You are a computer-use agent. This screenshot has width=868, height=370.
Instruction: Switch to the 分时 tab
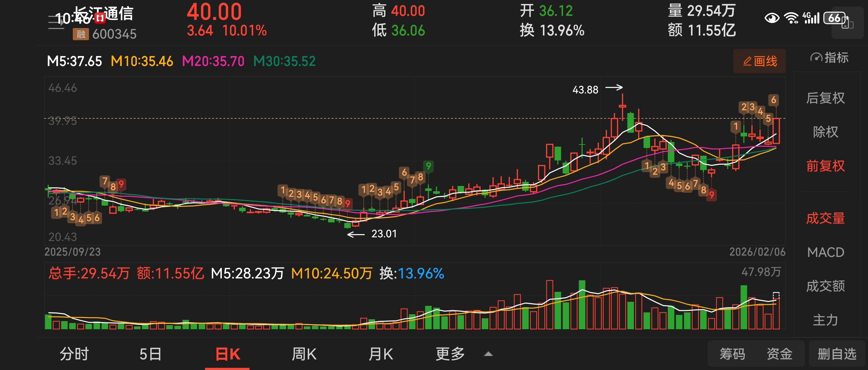pos(74,354)
